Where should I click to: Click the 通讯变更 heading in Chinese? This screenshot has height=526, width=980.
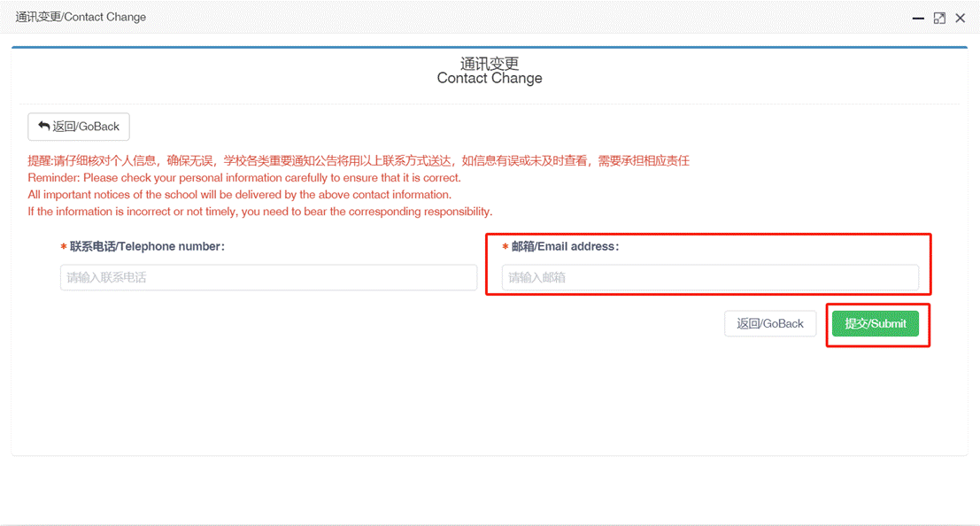[489, 64]
